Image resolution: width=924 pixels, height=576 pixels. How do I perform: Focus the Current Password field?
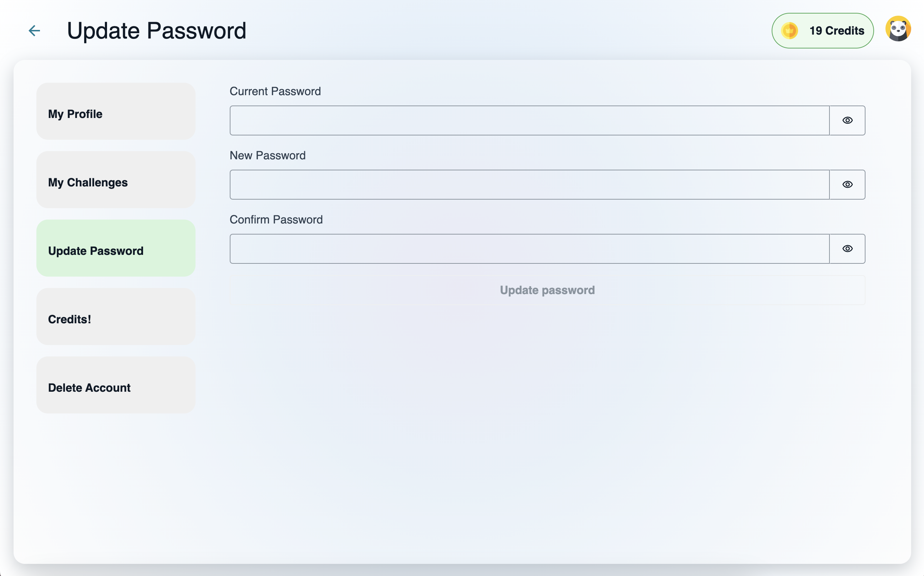coord(529,120)
